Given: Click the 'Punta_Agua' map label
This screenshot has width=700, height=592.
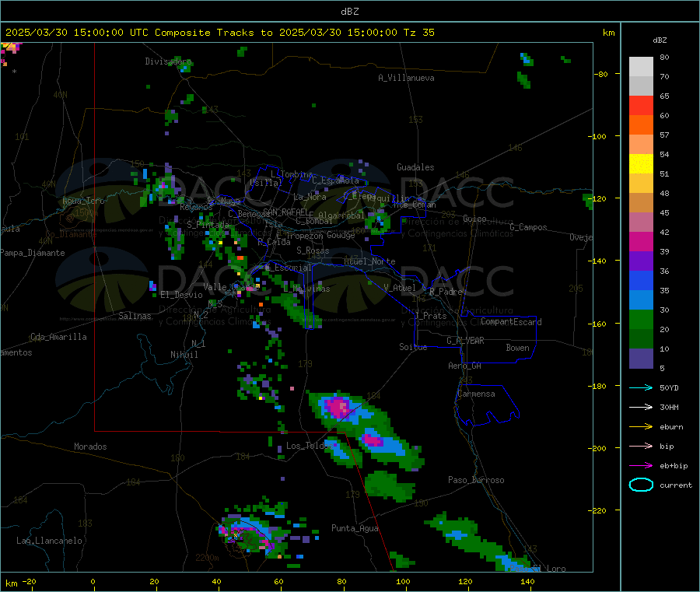Looking at the screenshot, I should 355,528.
